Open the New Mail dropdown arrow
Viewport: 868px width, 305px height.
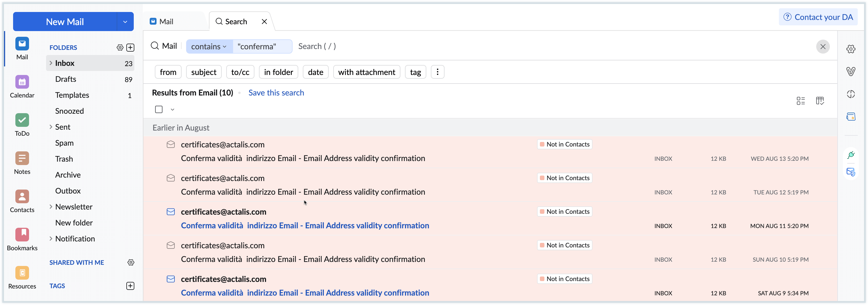[x=125, y=22]
